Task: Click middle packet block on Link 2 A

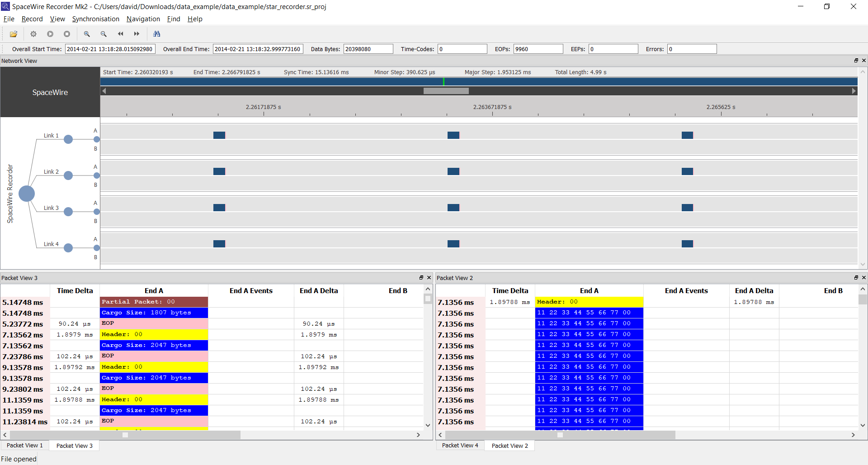Action: coord(453,171)
